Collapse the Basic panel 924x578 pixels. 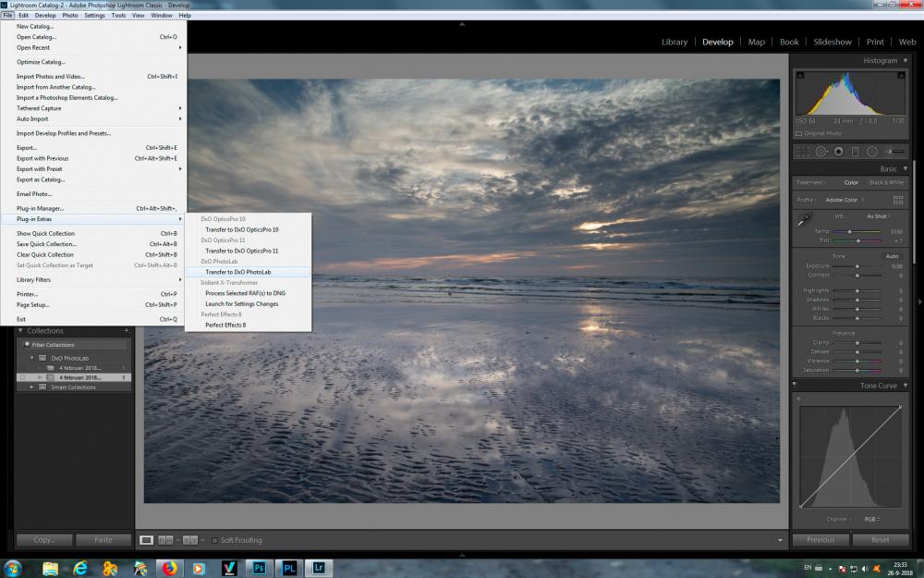point(906,168)
